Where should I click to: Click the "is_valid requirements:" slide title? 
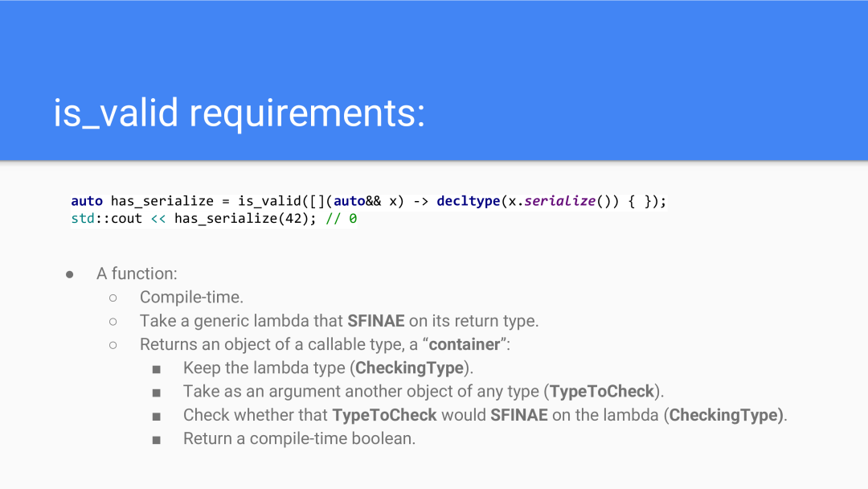pyautogui.click(x=239, y=113)
